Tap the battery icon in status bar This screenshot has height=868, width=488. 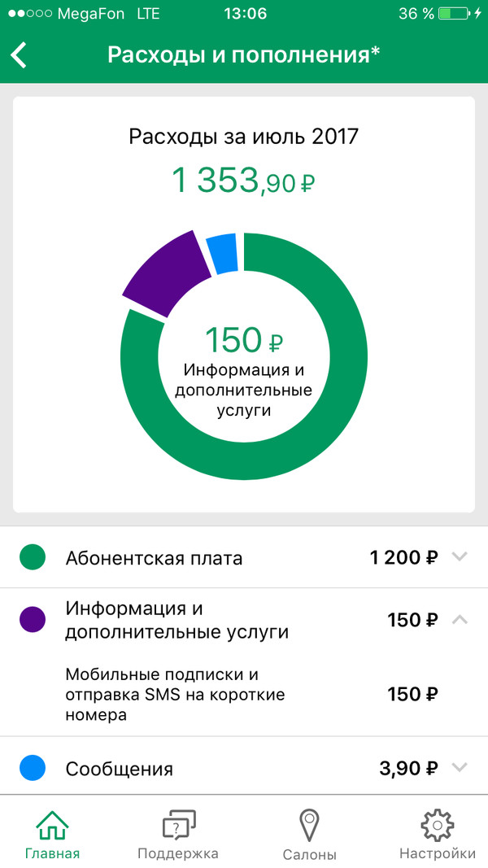click(454, 14)
